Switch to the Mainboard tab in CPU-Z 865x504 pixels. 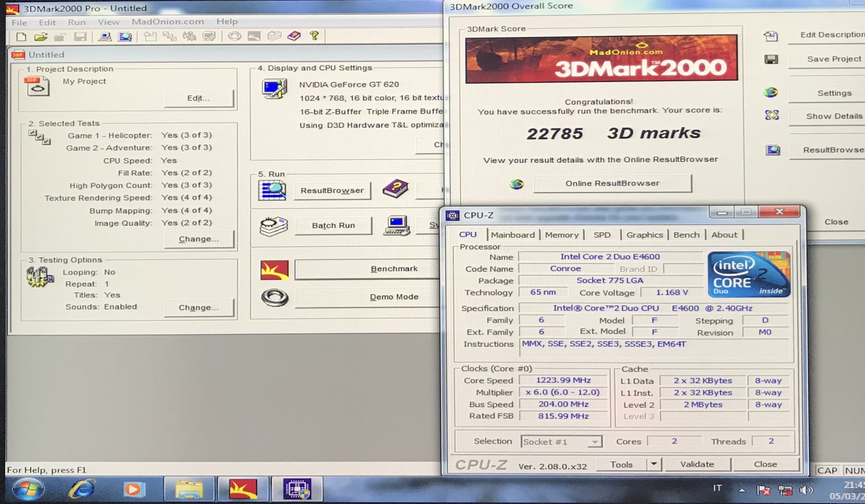512,235
